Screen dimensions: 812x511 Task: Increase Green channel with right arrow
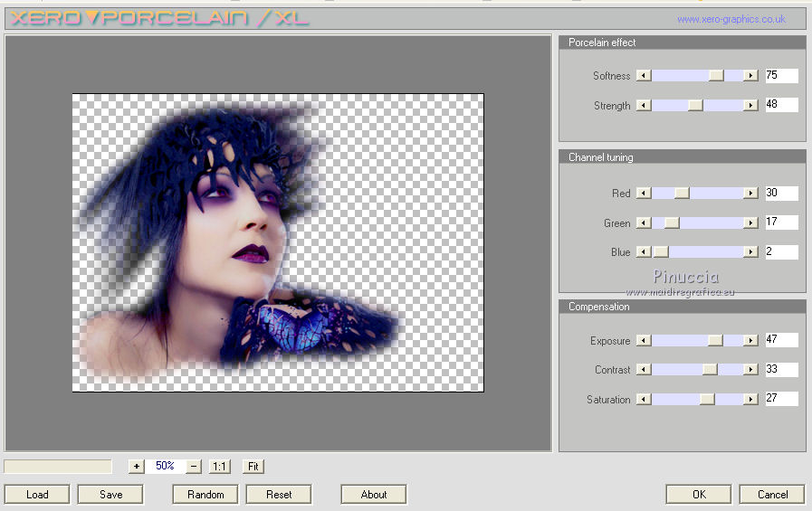pyautogui.click(x=750, y=222)
